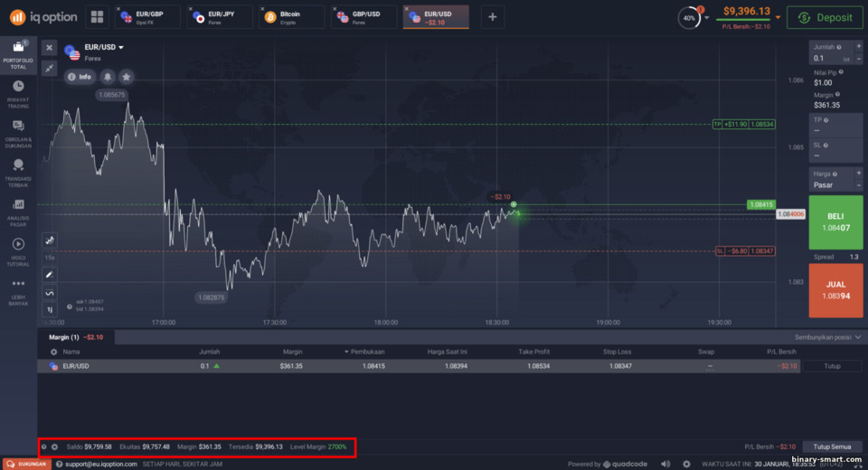Click the Level Margin 2700% value

(337, 446)
